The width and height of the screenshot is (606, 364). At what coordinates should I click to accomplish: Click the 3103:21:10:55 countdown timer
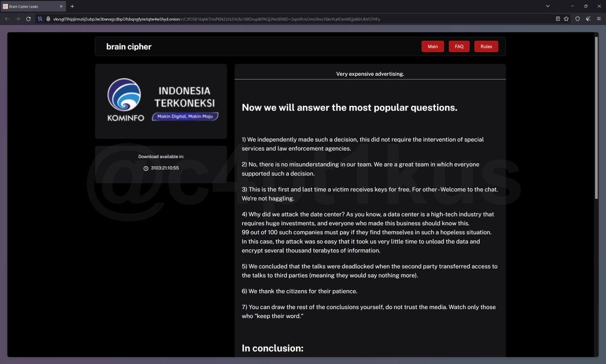click(x=165, y=168)
